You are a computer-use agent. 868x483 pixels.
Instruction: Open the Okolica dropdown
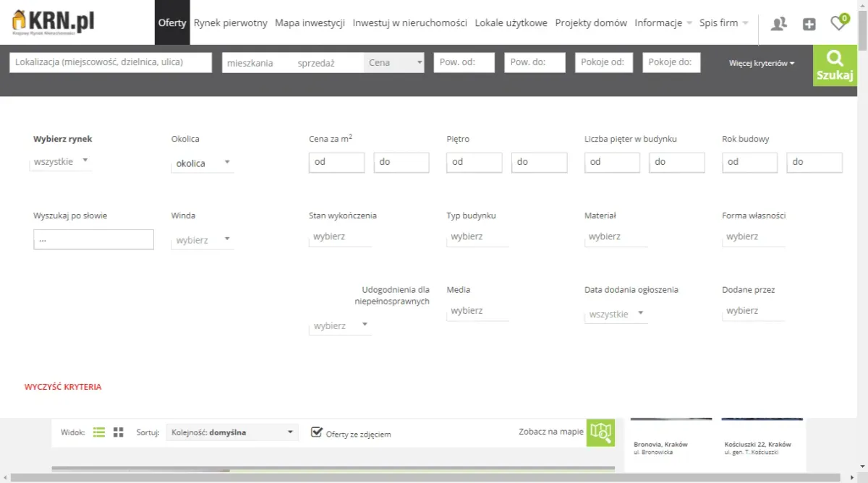click(x=203, y=163)
